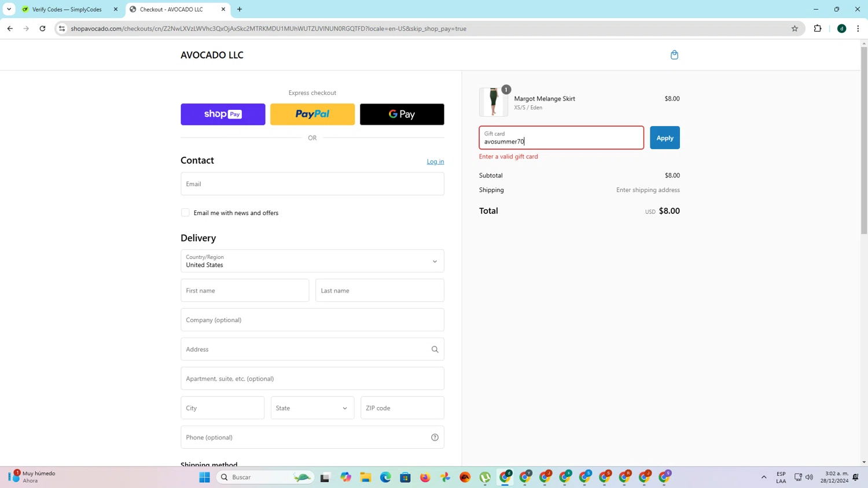868x488 pixels.
Task: Open Task View on the taskbar
Action: [325, 477]
